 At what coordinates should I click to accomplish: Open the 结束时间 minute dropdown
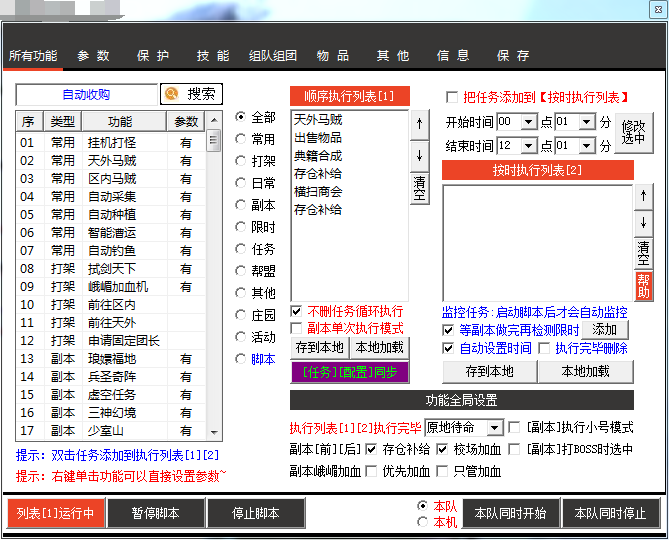[587, 146]
